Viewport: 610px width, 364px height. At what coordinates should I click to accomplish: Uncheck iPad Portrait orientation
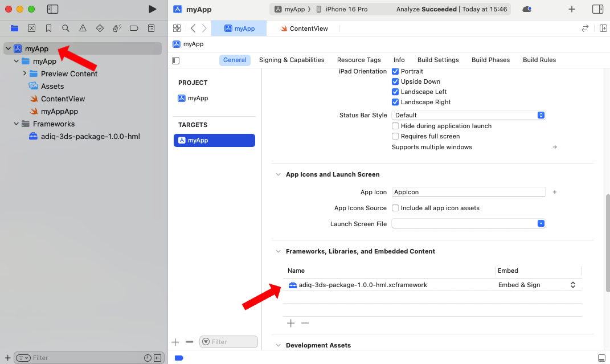click(x=395, y=71)
